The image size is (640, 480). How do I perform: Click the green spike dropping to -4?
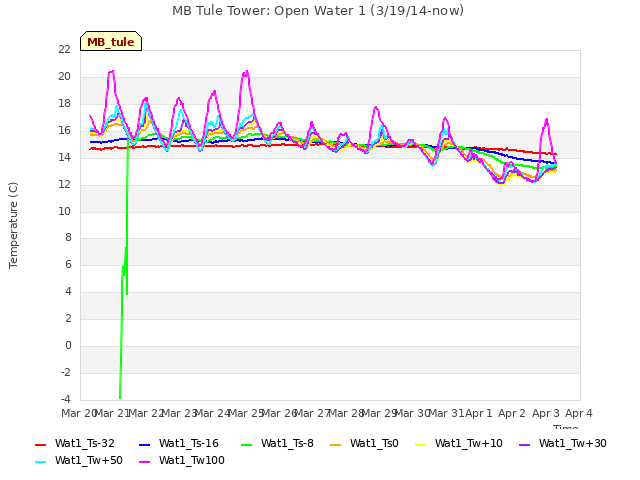coord(120,395)
